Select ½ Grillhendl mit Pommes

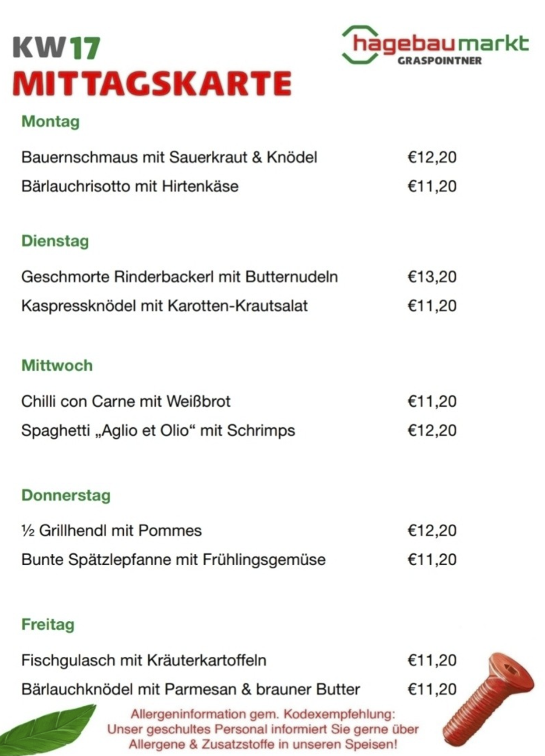pos(111,531)
